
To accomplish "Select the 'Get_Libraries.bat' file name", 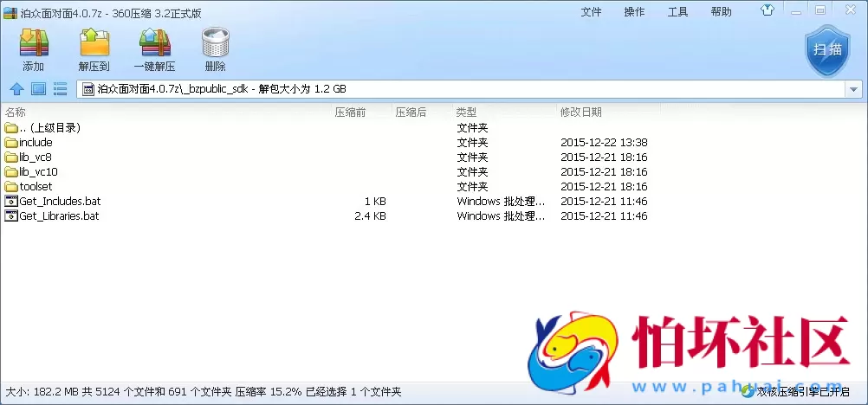I will pos(59,215).
